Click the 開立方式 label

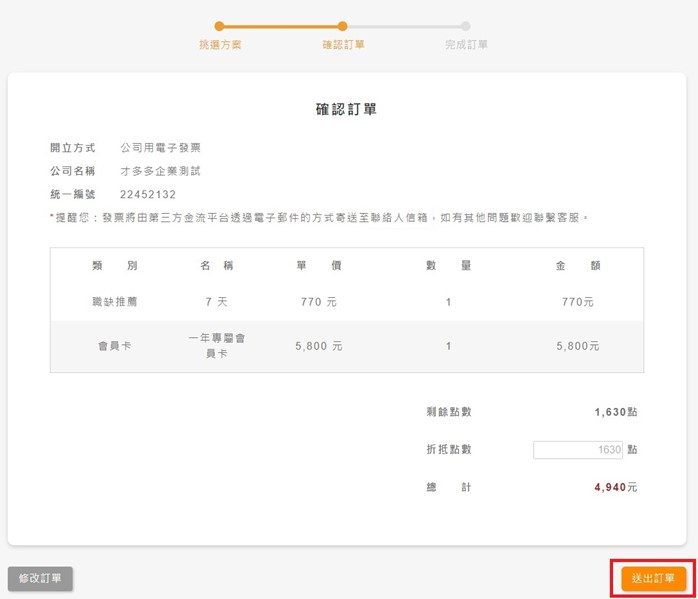(73, 148)
